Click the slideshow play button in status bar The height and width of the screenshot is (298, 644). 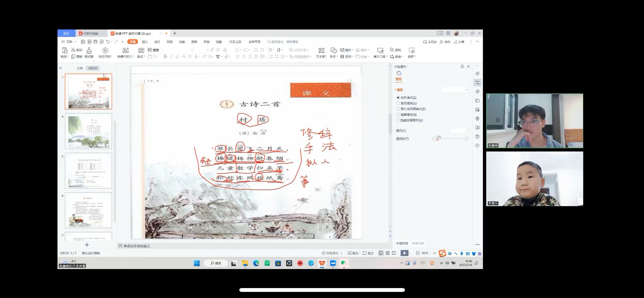[x=404, y=253]
